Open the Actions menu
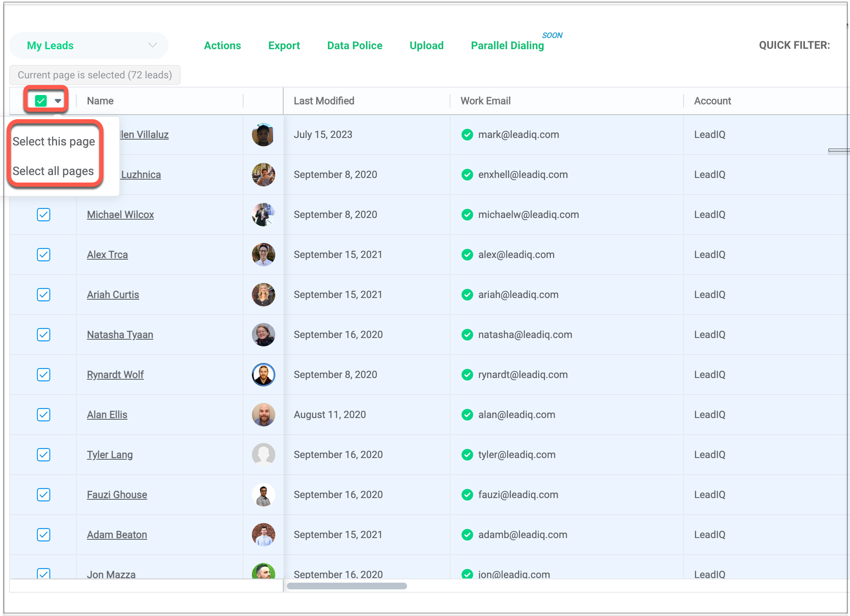 click(x=222, y=45)
